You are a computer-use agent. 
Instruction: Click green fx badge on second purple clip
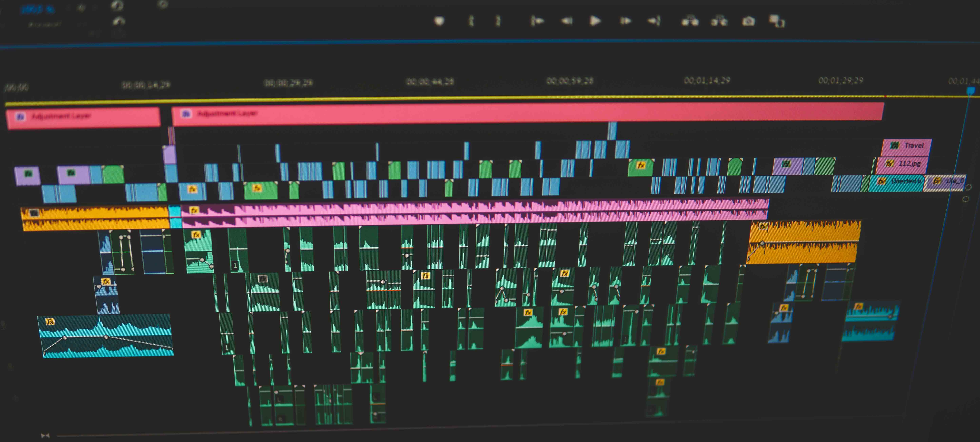click(71, 173)
